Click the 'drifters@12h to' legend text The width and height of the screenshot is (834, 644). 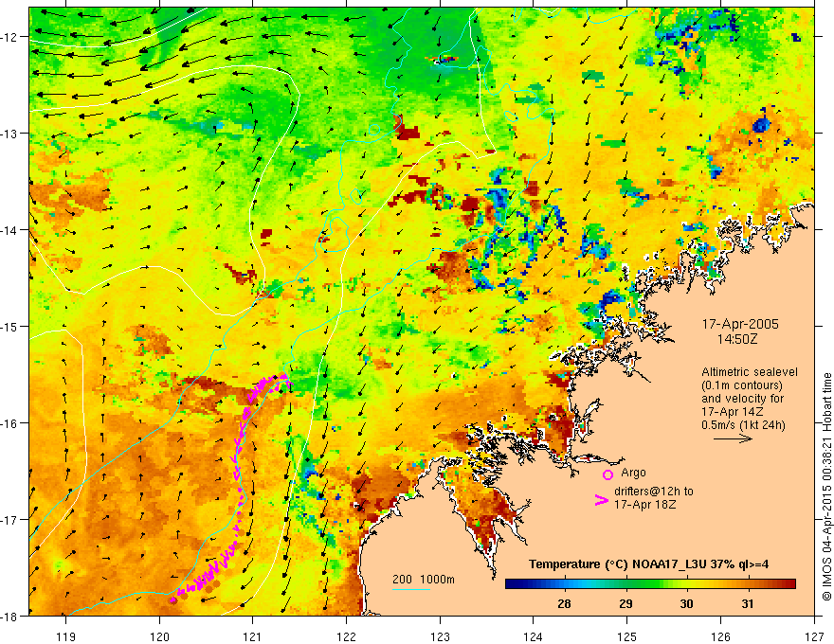coord(654,491)
